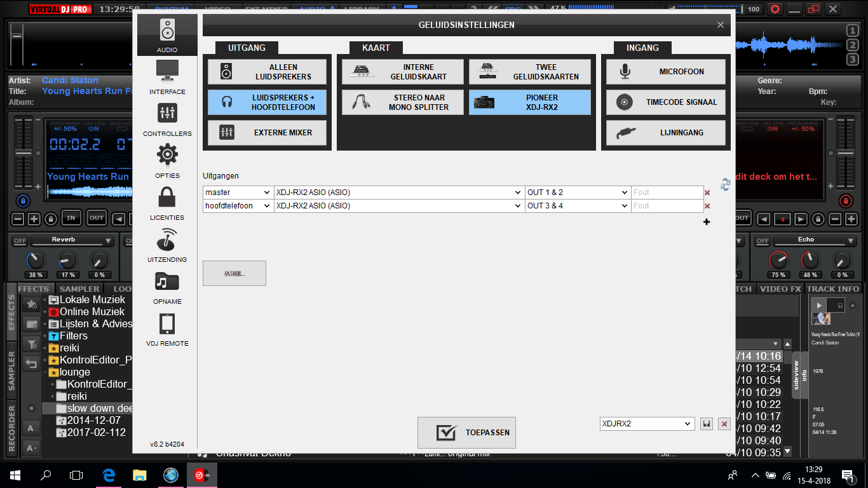
Task: Select Alleen Luidsprekers output option
Action: pyautogui.click(x=267, y=72)
